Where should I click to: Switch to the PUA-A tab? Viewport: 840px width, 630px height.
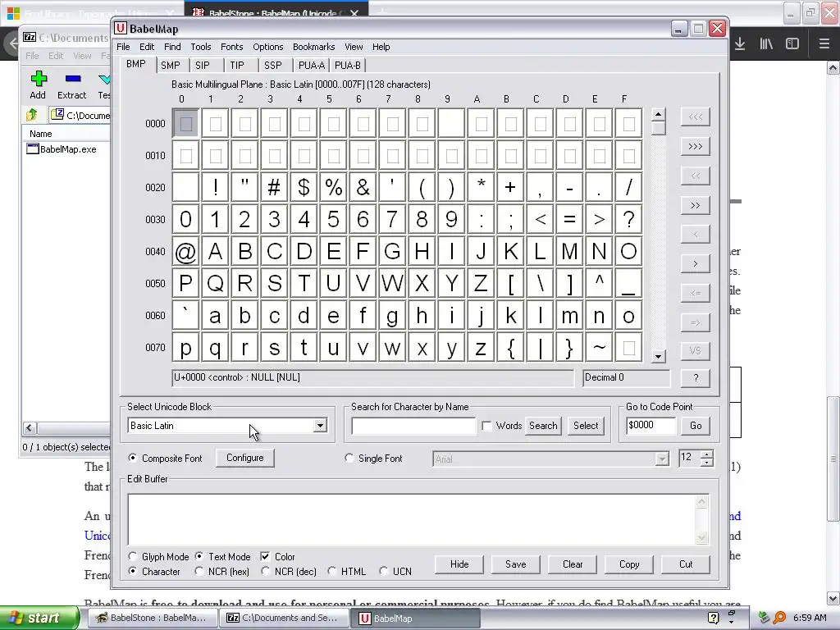pyautogui.click(x=312, y=66)
